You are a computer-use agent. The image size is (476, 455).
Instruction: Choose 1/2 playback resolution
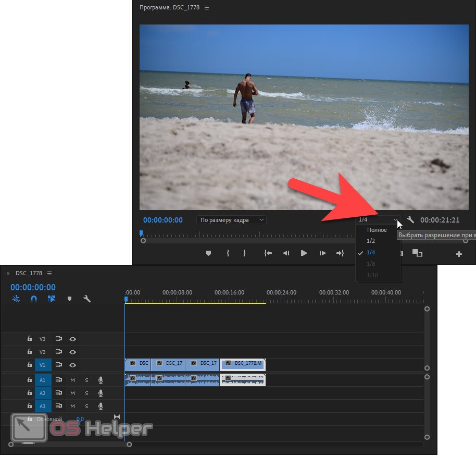371,241
